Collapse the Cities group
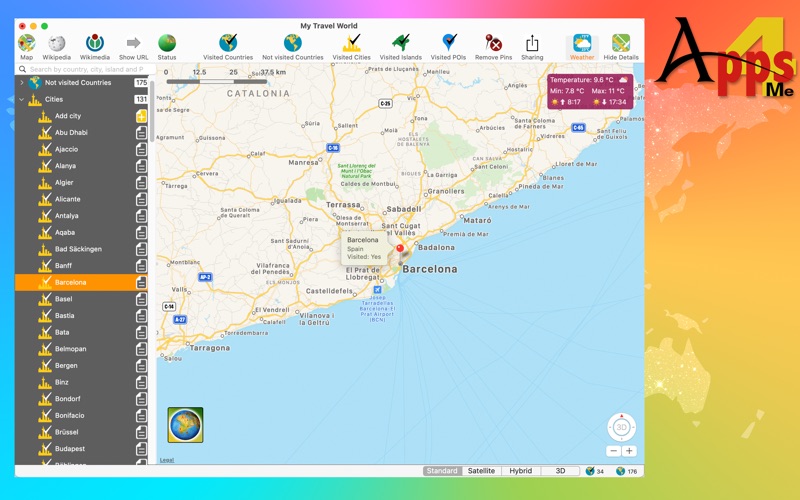This screenshot has width=800, height=500. tap(21, 99)
